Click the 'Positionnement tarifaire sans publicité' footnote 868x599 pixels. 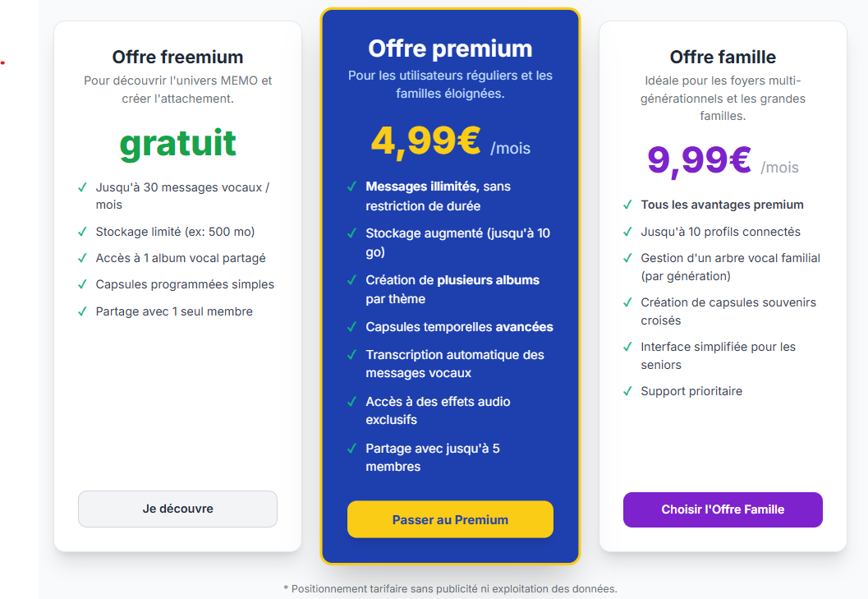pos(450,588)
